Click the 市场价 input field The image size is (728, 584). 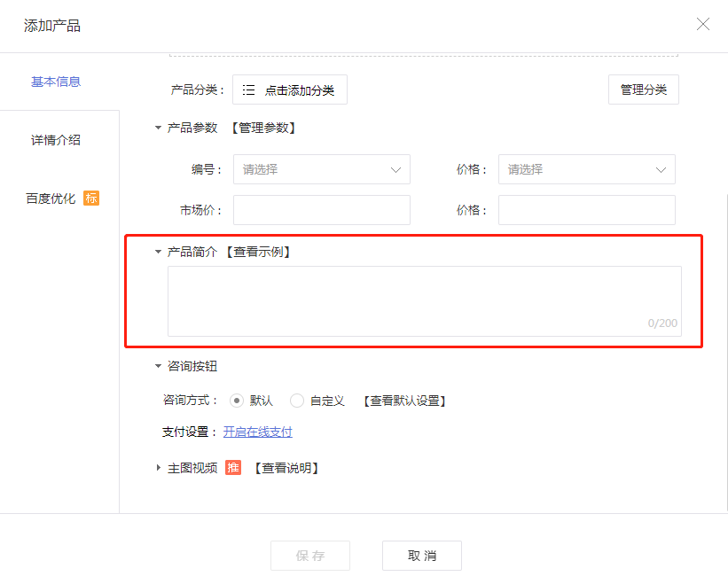[x=322, y=210]
